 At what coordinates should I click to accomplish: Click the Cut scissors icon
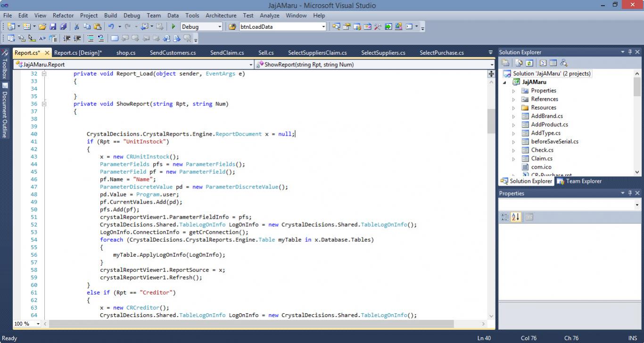(76, 27)
